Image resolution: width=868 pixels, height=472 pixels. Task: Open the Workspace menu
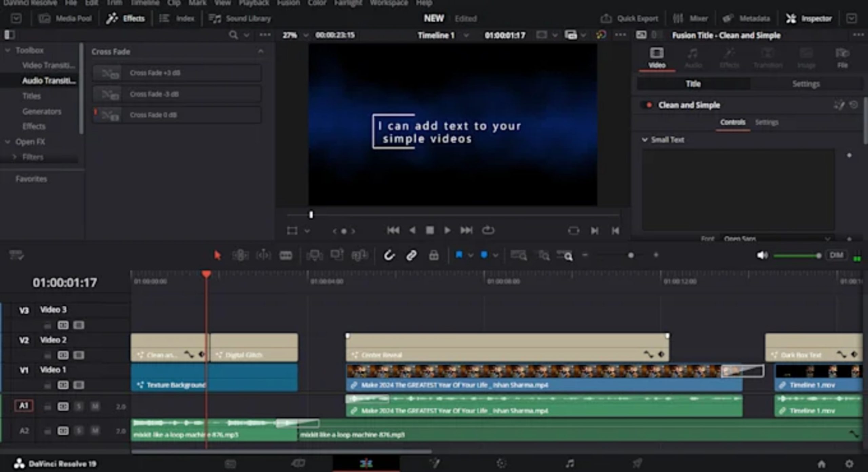(x=389, y=3)
